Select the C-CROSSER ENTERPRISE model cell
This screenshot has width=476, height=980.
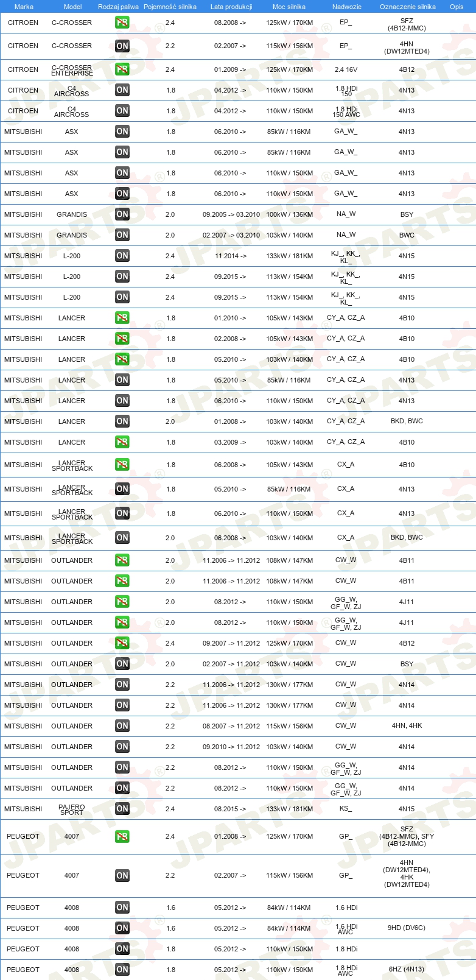[72, 70]
